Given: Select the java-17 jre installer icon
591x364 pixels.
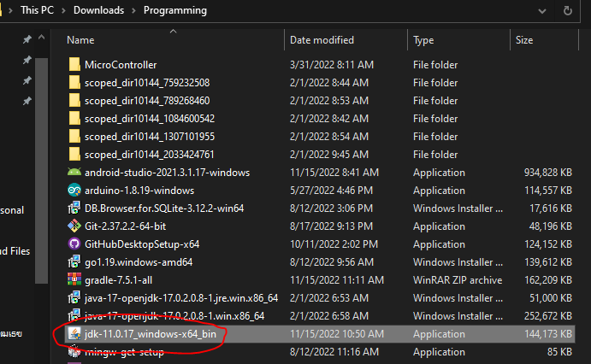Looking at the screenshot, I should click(74, 297).
